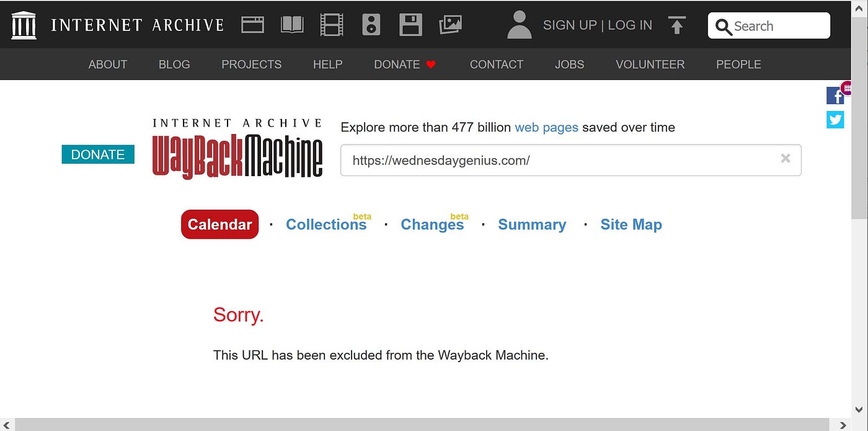The width and height of the screenshot is (868, 431).
Task: Open the Software floppy disk icon
Action: tap(410, 25)
